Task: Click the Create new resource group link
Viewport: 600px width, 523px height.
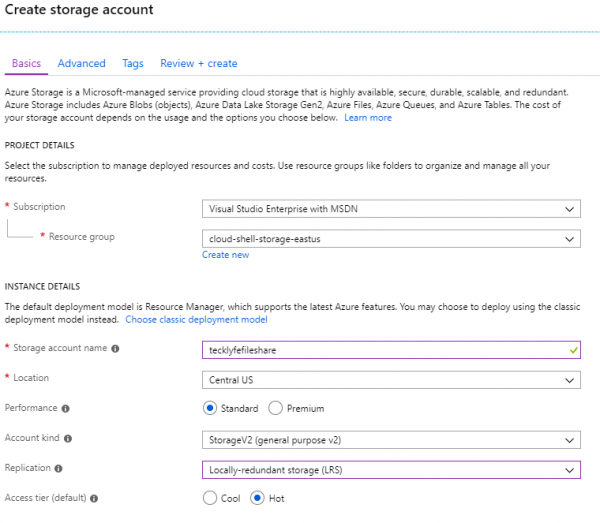Action: point(225,255)
